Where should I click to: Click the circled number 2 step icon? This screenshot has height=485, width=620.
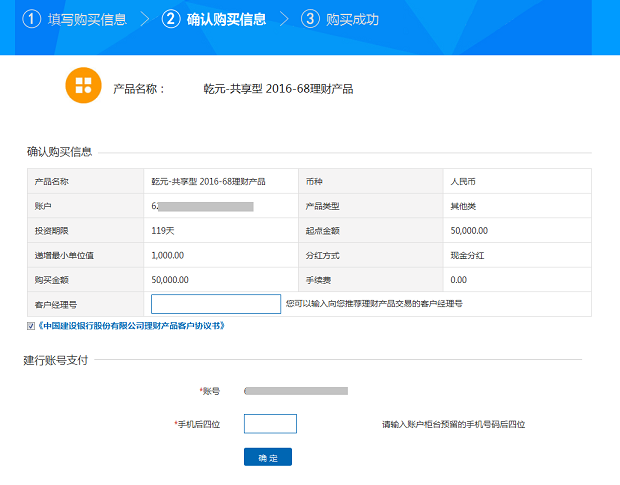pos(171,19)
